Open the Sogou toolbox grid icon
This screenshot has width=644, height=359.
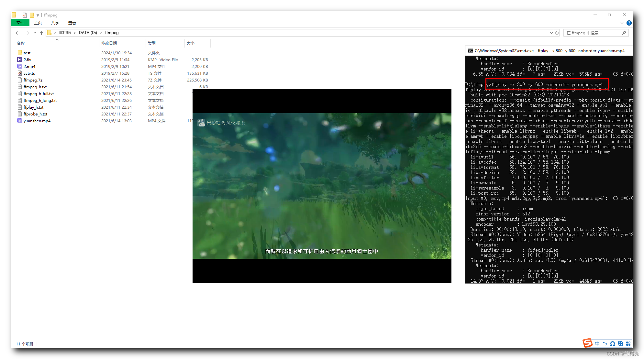(x=628, y=343)
